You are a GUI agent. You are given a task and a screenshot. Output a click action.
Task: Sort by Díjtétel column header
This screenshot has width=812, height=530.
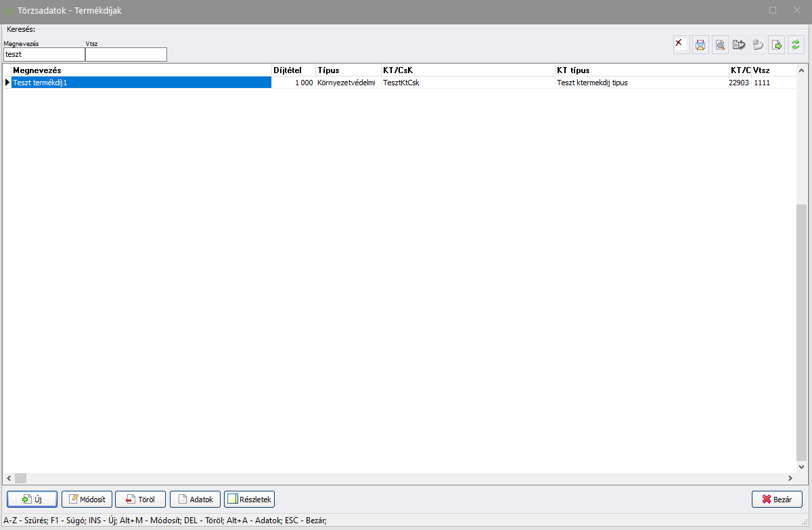coord(293,70)
